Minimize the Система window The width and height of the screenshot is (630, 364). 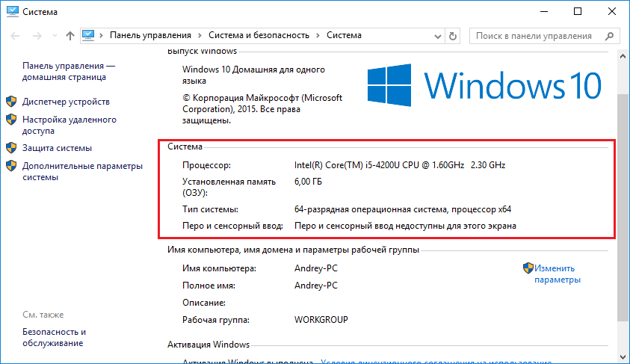tap(544, 12)
